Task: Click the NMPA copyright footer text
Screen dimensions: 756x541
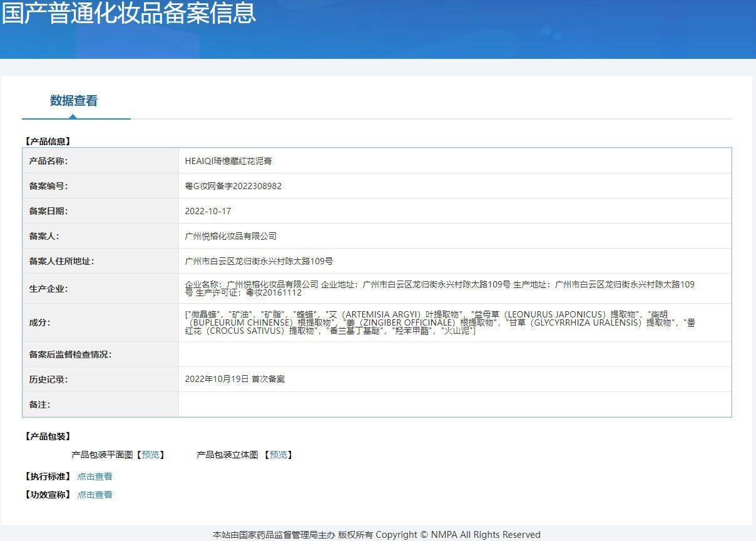Action: [377, 535]
